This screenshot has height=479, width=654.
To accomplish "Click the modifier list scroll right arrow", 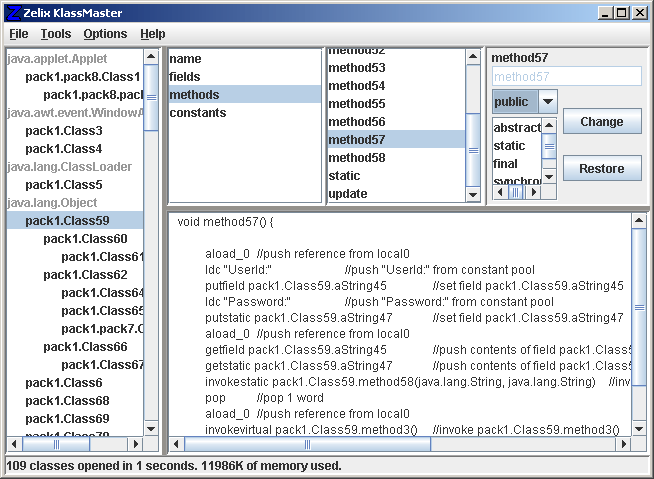I will 533,192.
